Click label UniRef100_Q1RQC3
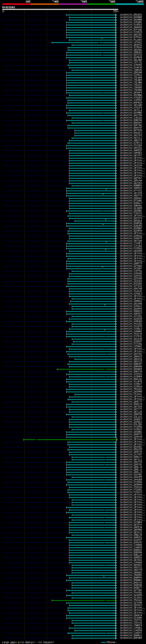 pyautogui.click(x=131, y=419)
